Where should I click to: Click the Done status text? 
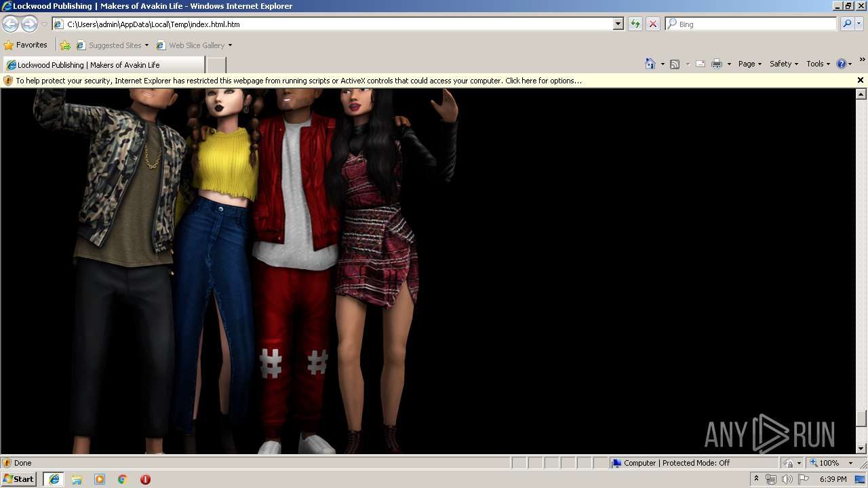pos(23,463)
